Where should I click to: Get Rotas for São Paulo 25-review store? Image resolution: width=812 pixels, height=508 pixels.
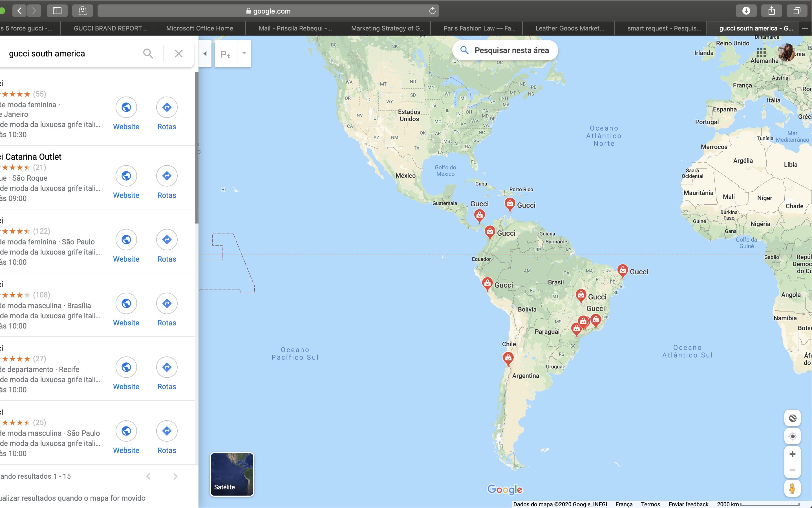click(167, 431)
